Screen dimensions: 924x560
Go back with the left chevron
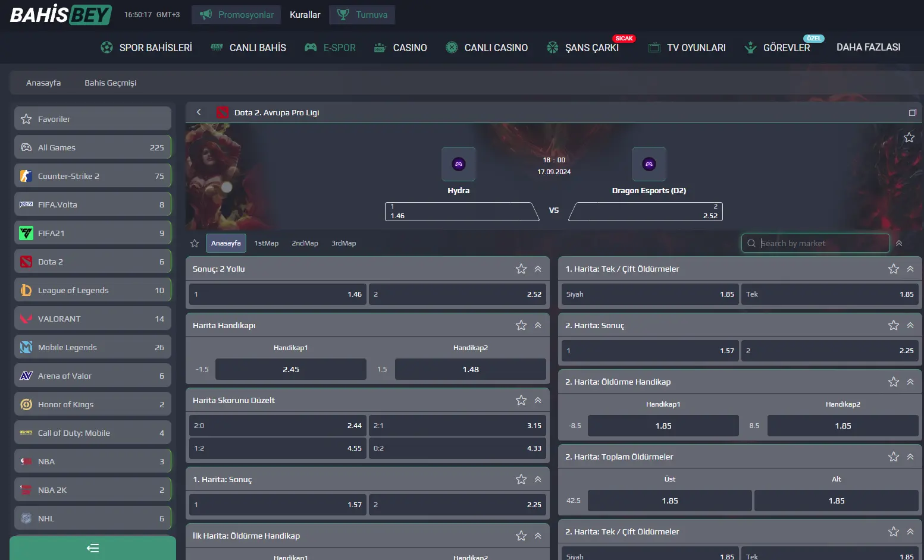[x=199, y=112]
